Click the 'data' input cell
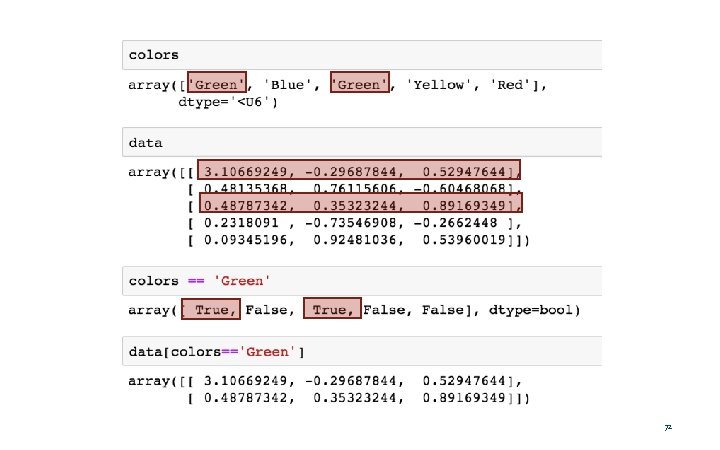 tap(362, 142)
